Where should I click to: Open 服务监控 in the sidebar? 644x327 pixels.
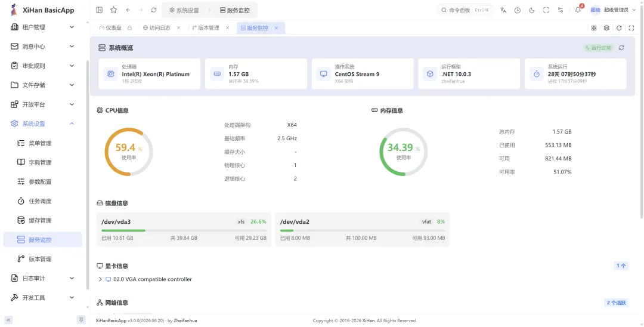coord(43,239)
